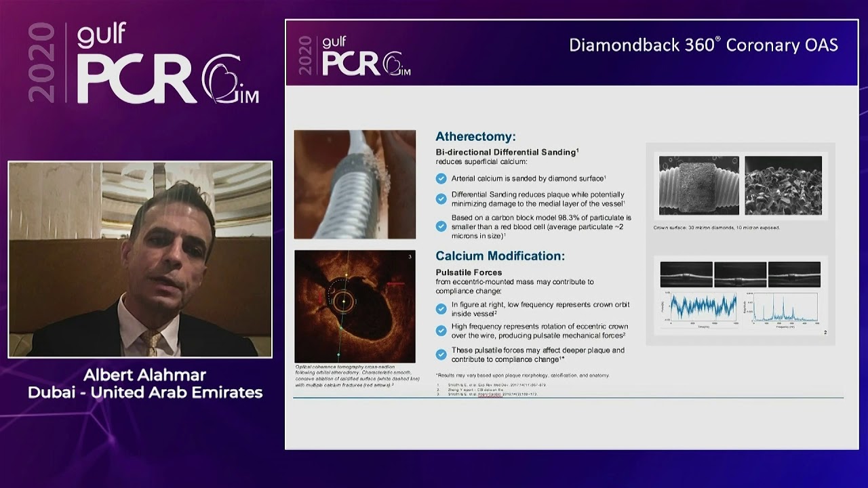Click the check icon beside 'Arterial calcium is sanded'
This screenshot has width=868, height=488.
coord(441,178)
